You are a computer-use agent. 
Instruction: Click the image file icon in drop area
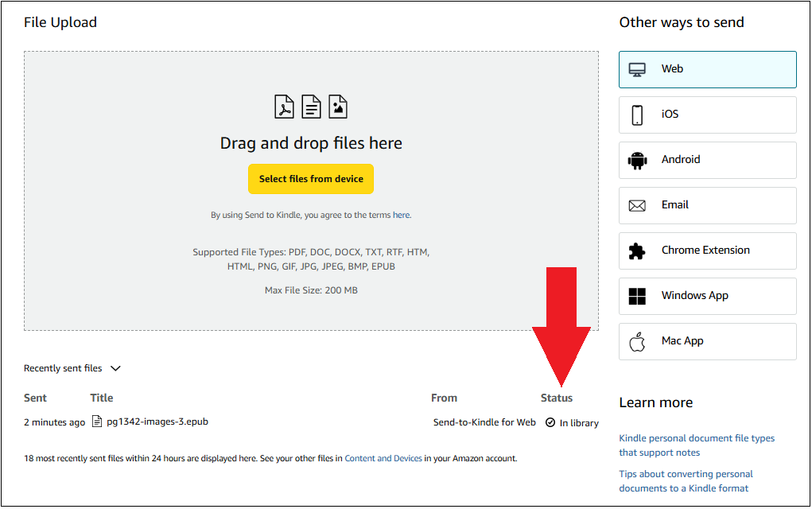pyautogui.click(x=338, y=107)
